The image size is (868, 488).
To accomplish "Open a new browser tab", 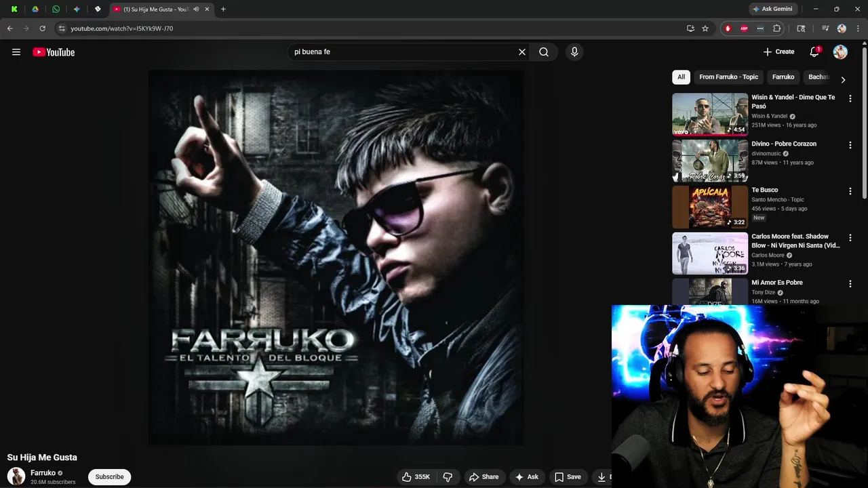I will pyautogui.click(x=223, y=9).
